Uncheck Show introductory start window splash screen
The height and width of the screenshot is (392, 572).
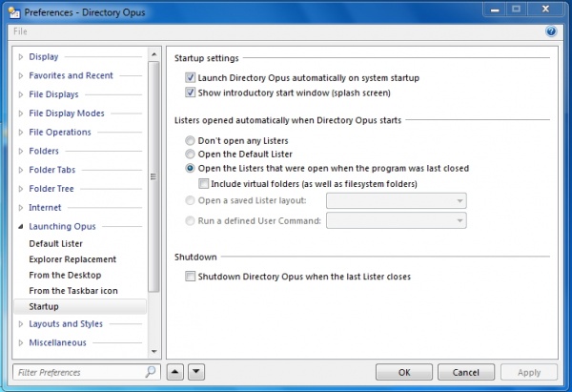pos(190,93)
